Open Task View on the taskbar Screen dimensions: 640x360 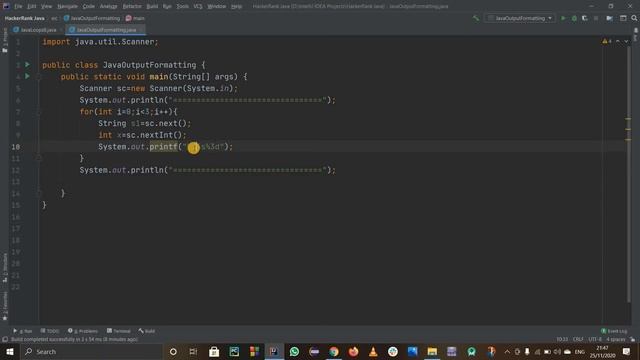point(193,351)
